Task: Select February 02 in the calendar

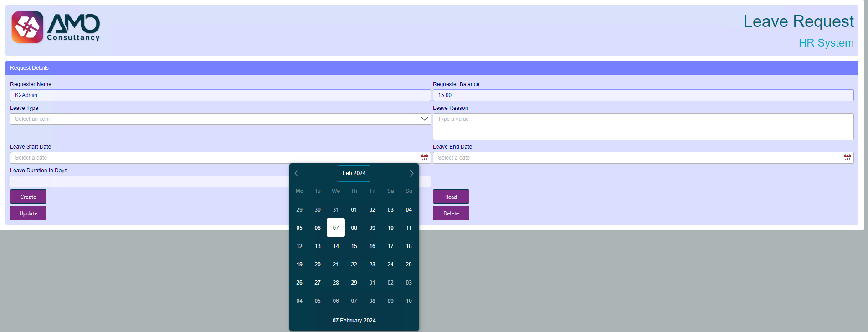Action: click(x=372, y=210)
